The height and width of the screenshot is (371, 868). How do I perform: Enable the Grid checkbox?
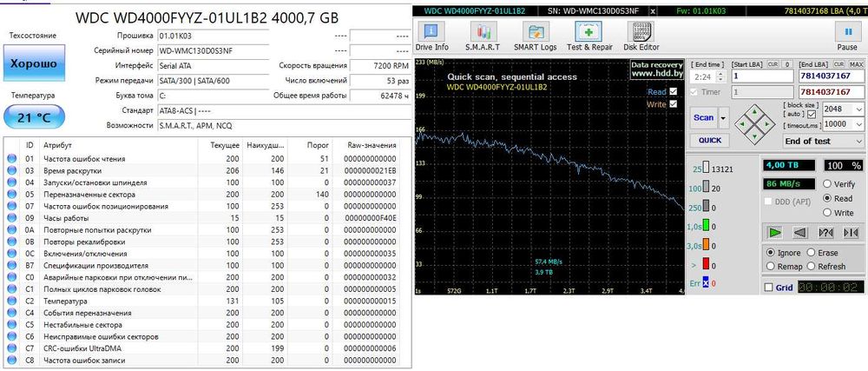(x=768, y=288)
